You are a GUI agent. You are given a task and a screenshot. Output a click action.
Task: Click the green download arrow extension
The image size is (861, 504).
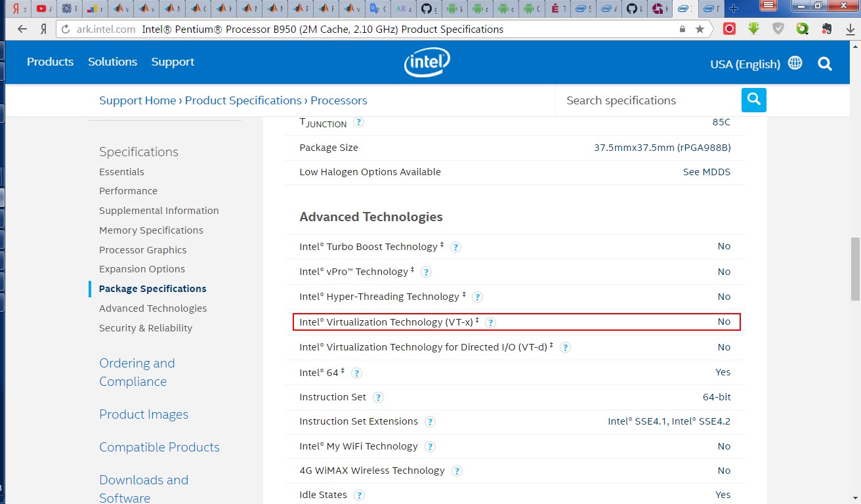(753, 29)
